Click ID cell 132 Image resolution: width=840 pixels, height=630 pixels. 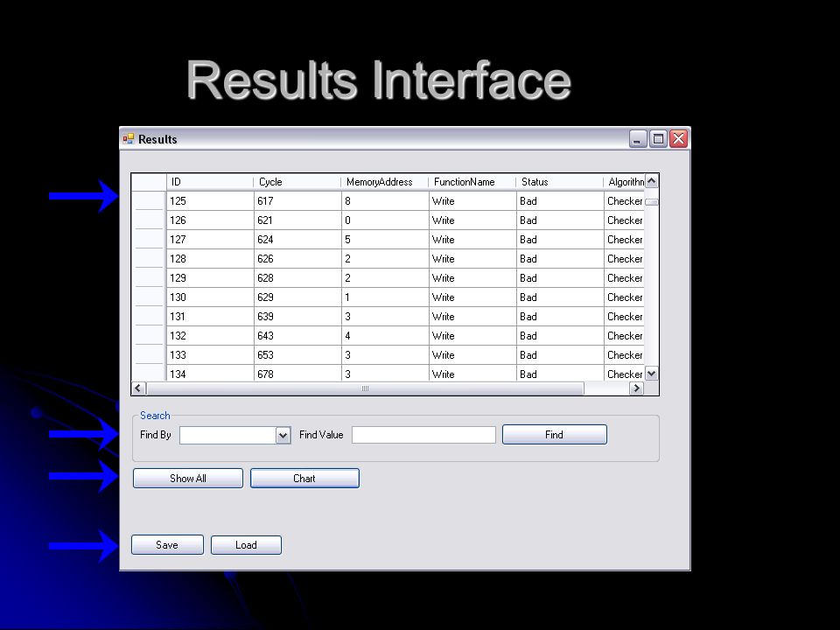tap(210, 336)
